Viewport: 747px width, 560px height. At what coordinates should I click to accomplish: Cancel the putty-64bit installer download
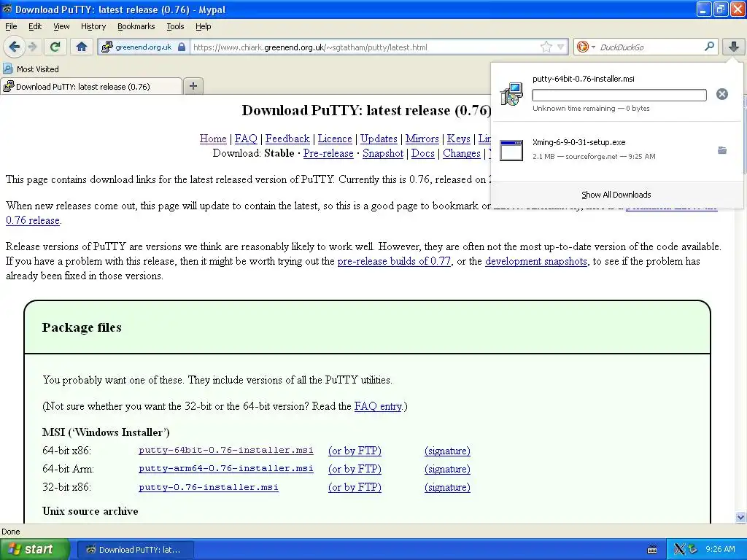(722, 94)
